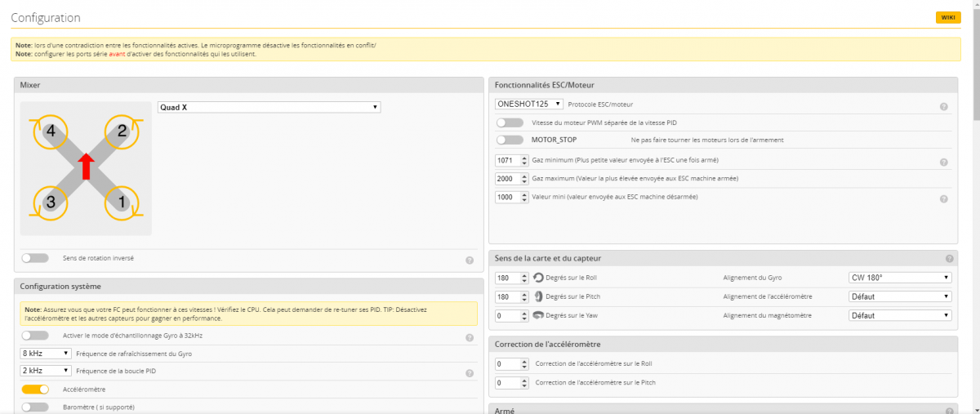This screenshot has width=980, height=414.
Task: Turn off the Accéléromètre switch
Action: [x=35, y=390]
